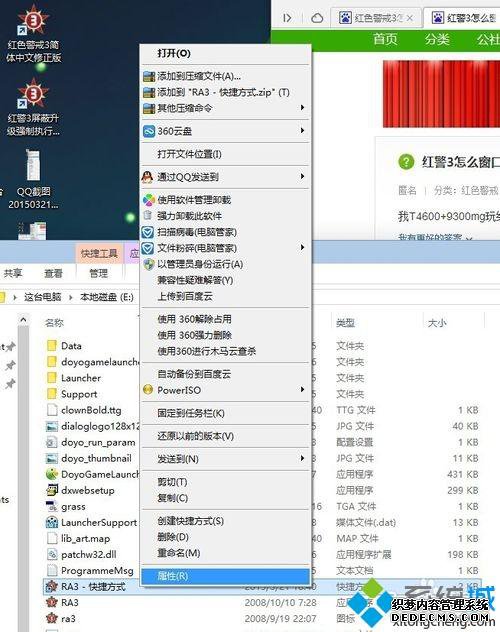Choose 还原以前的版本(V) menu entry
The height and width of the screenshot is (632, 500).
225,436
